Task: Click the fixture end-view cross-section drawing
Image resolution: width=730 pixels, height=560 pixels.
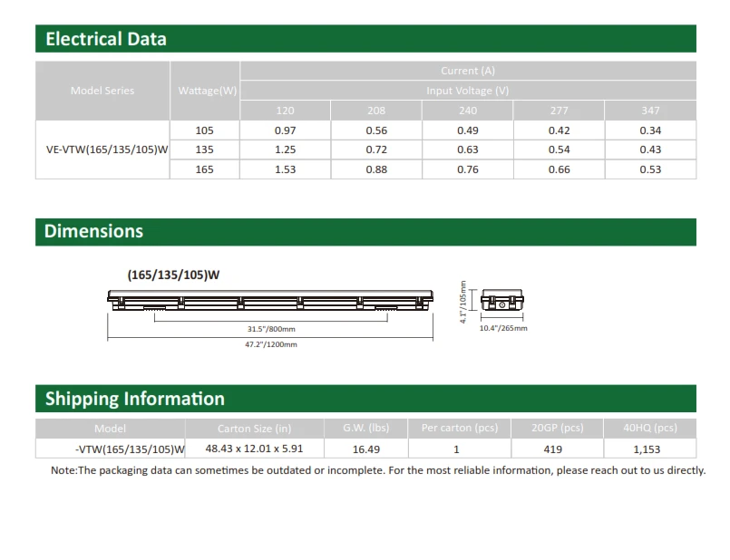Action: click(x=501, y=300)
